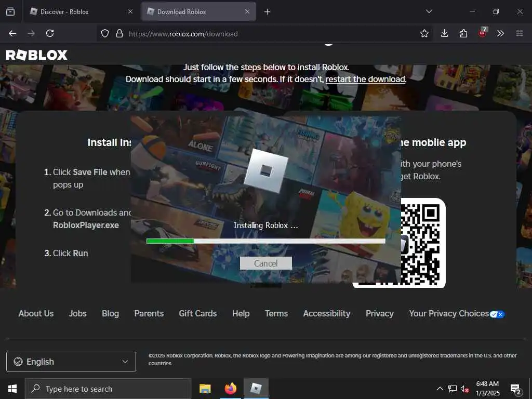Open the Firefox View icon
The image size is (532, 399).
click(x=10, y=11)
